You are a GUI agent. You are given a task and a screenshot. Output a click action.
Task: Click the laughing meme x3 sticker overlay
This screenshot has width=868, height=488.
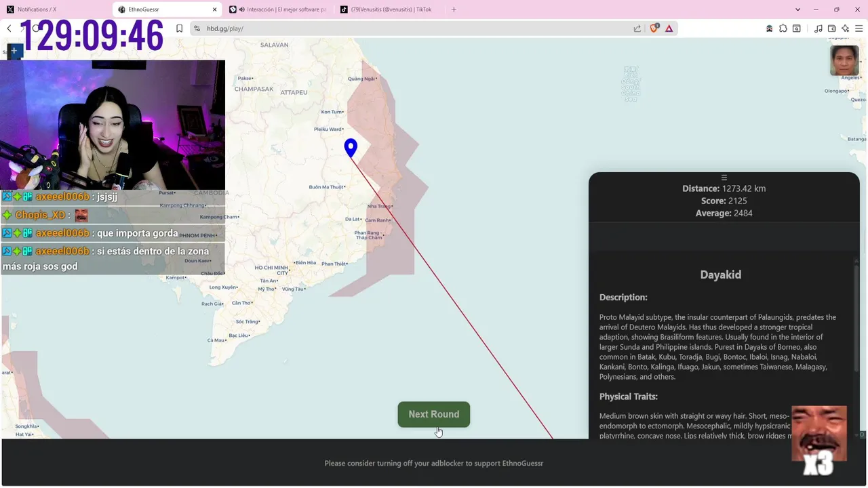coord(819,441)
